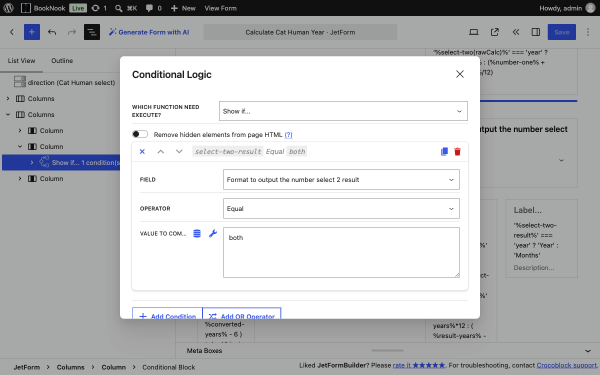
Task: Open the rate it five stars link
Action: 419,365
